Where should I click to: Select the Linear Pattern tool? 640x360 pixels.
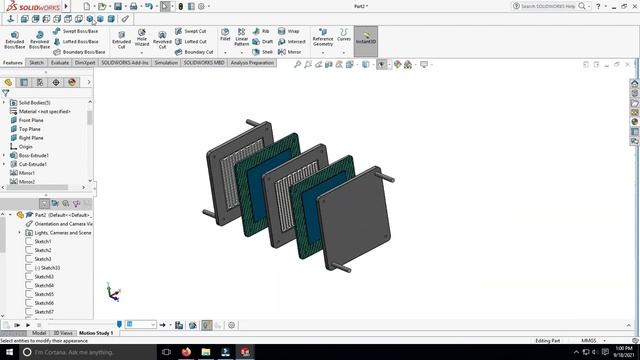click(242, 37)
